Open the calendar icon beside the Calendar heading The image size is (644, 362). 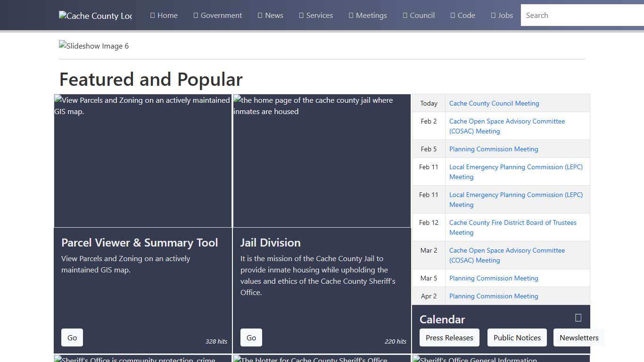click(x=578, y=318)
